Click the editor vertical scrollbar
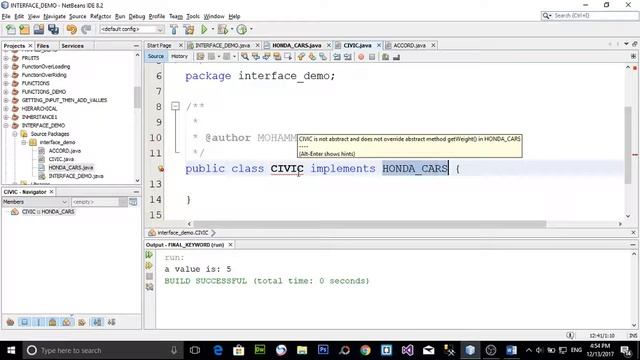 628,145
